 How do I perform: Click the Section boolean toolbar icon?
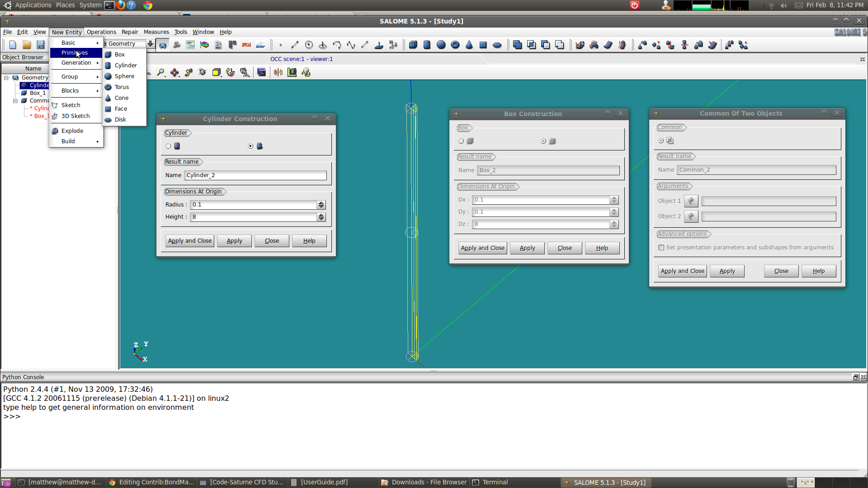(x=560, y=45)
